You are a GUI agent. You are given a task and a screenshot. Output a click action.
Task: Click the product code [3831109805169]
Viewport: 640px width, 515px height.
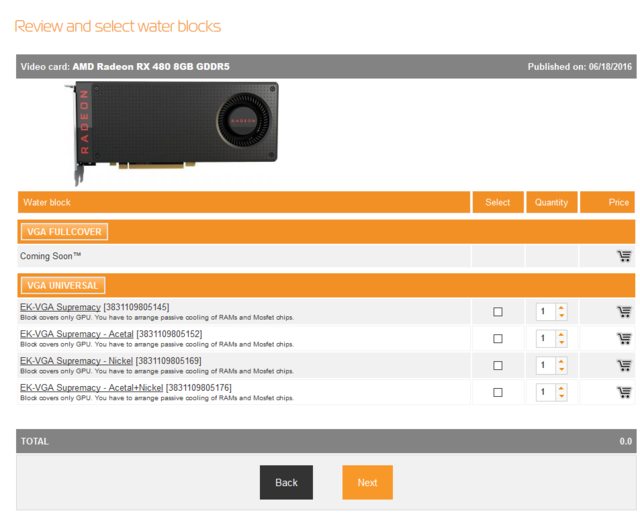tap(168, 361)
